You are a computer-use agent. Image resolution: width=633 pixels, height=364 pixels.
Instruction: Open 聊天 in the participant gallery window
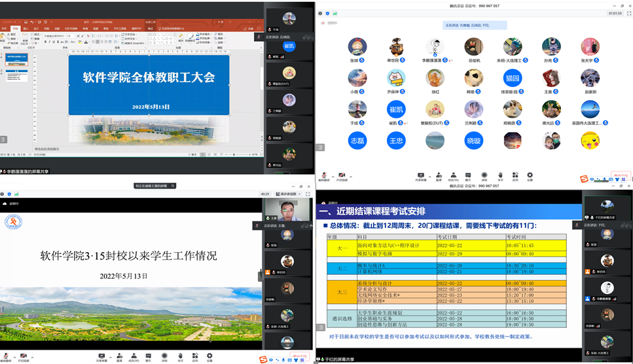point(468,176)
